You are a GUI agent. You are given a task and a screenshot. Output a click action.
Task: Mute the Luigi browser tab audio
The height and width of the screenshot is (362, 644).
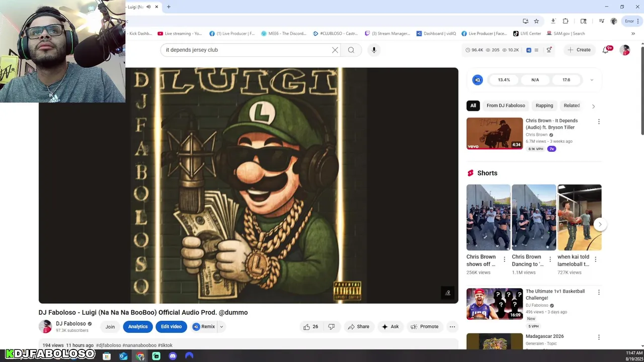148,7
